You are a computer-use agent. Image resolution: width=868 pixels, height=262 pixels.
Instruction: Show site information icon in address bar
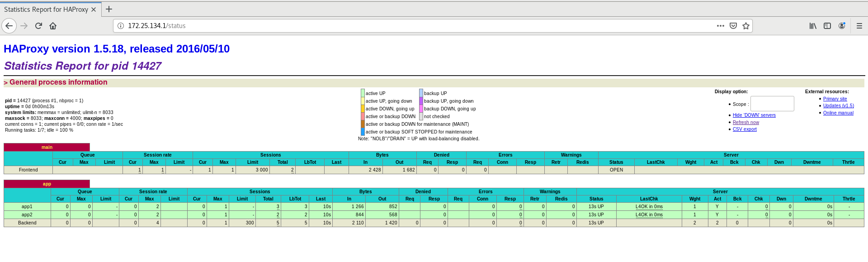[x=121, y=26]
